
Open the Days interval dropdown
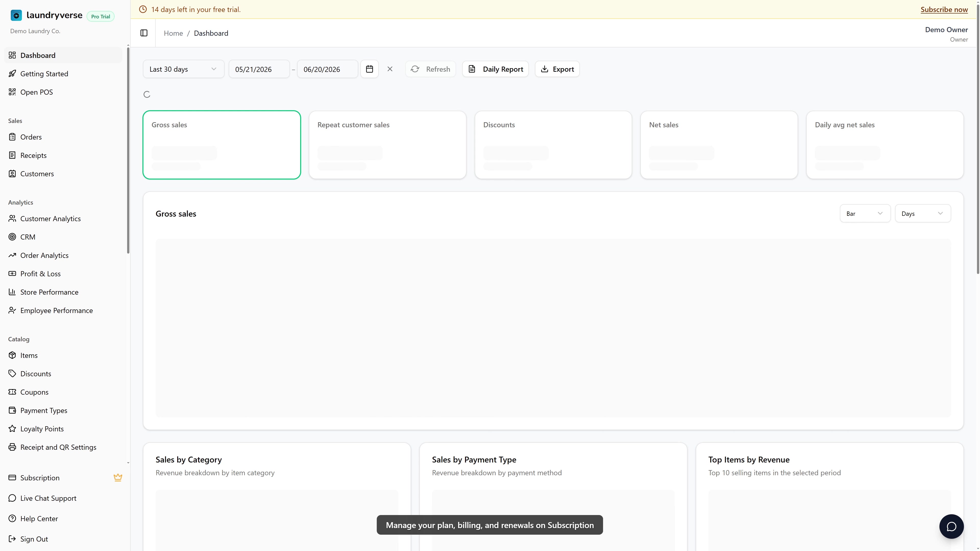coord(923,213)
